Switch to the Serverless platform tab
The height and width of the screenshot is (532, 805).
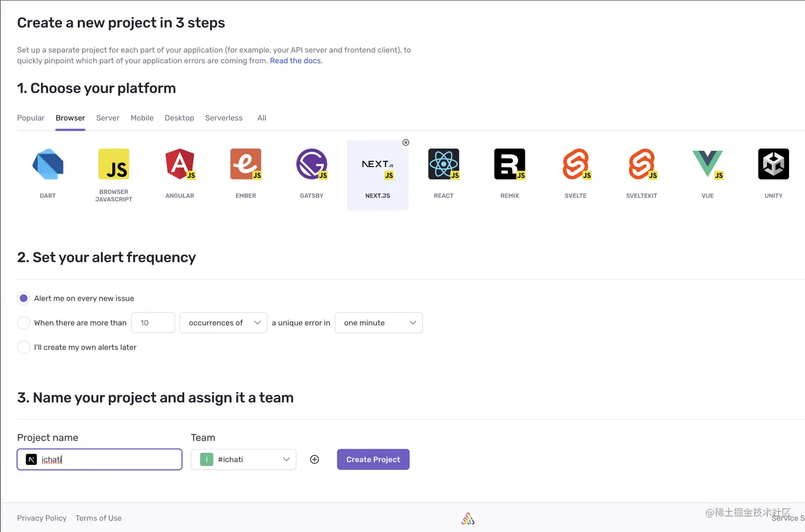tap(224, 118)
